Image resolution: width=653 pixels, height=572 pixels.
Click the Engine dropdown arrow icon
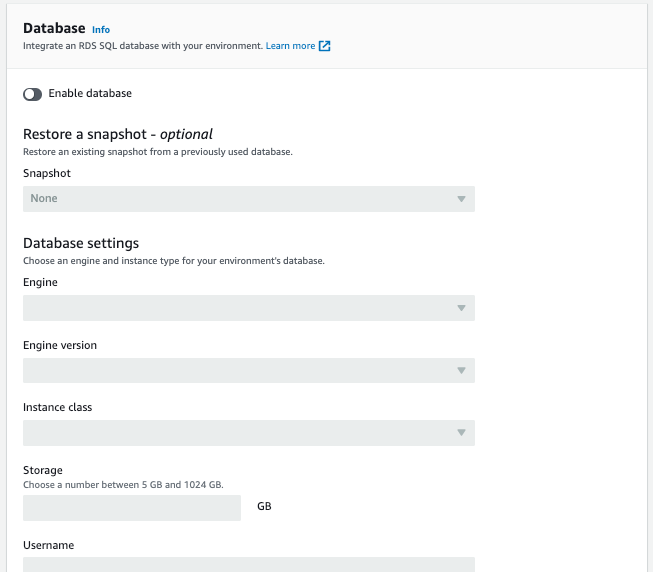(x=461, y=308)
